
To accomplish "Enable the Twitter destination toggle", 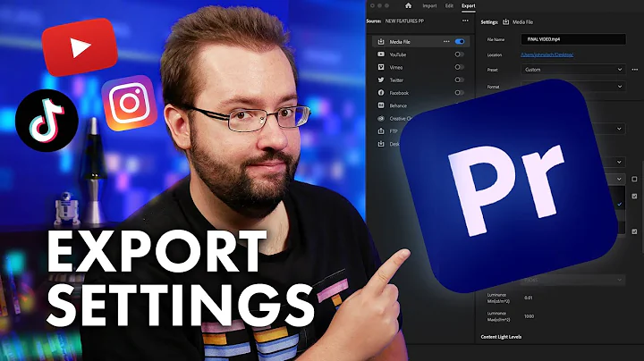I will pyautogui.click(x=459, y=80).
